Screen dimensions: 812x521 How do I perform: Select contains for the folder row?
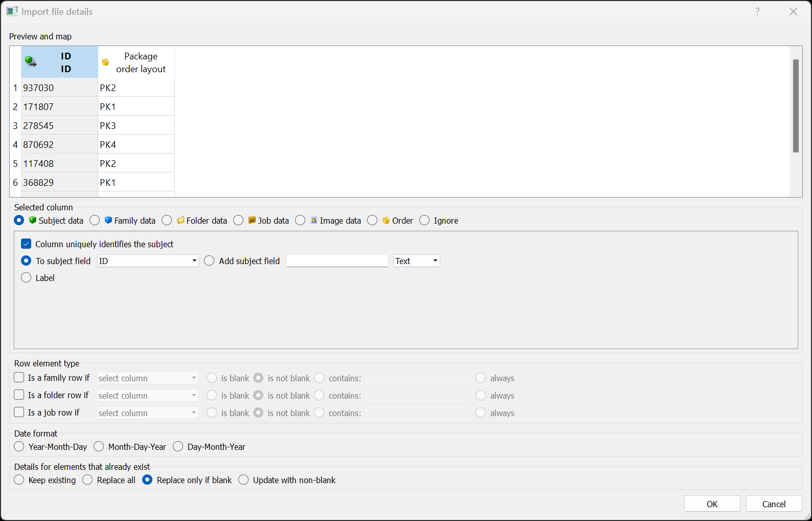tap(319, 395)
